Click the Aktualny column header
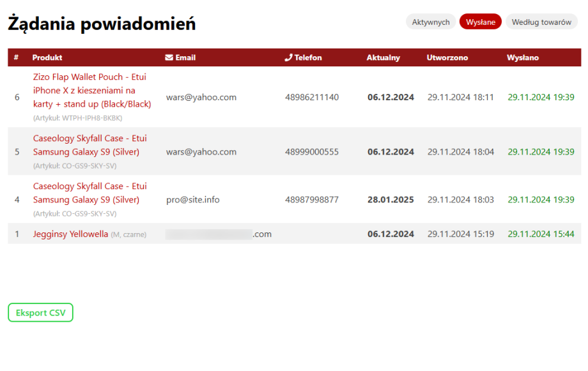588x371 pixels. (383, 57)
